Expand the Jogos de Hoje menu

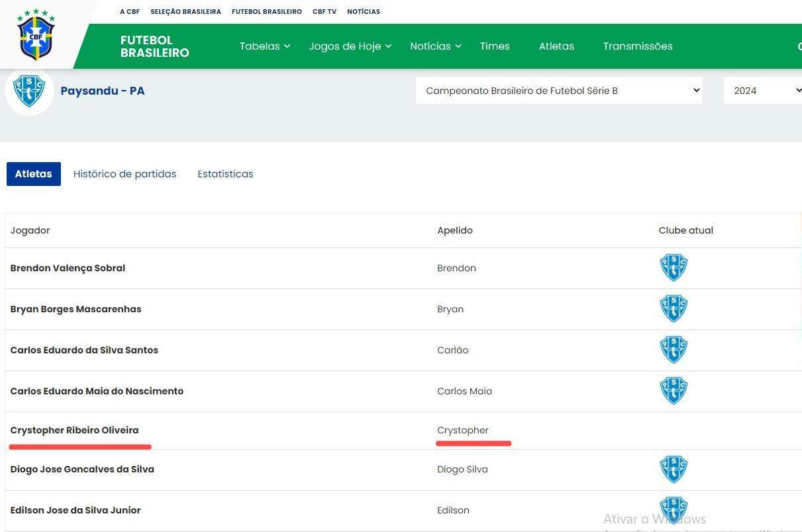point(350,46)
